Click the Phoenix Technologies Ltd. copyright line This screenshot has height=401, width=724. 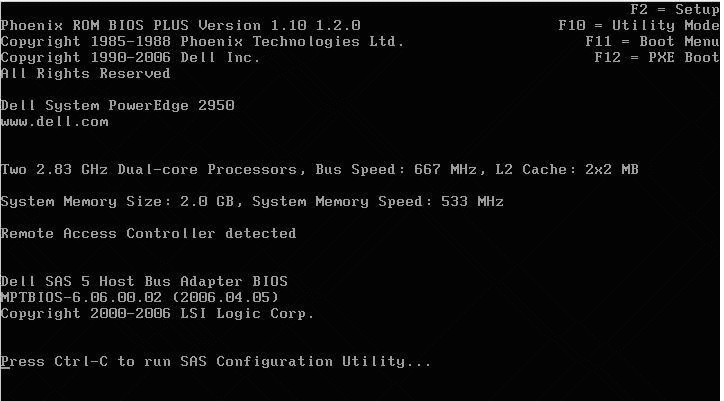click(202, 41)
